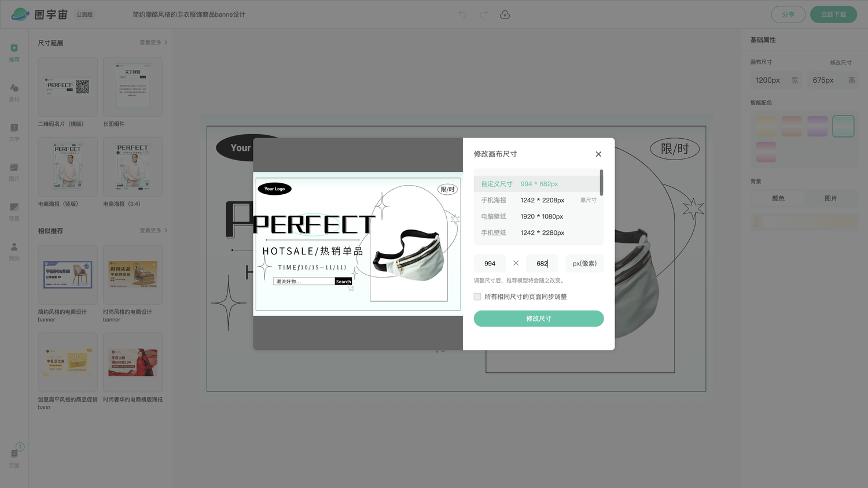
Task: Open the 推荐 sidebar panel
Action: click(x=14, y=53)
